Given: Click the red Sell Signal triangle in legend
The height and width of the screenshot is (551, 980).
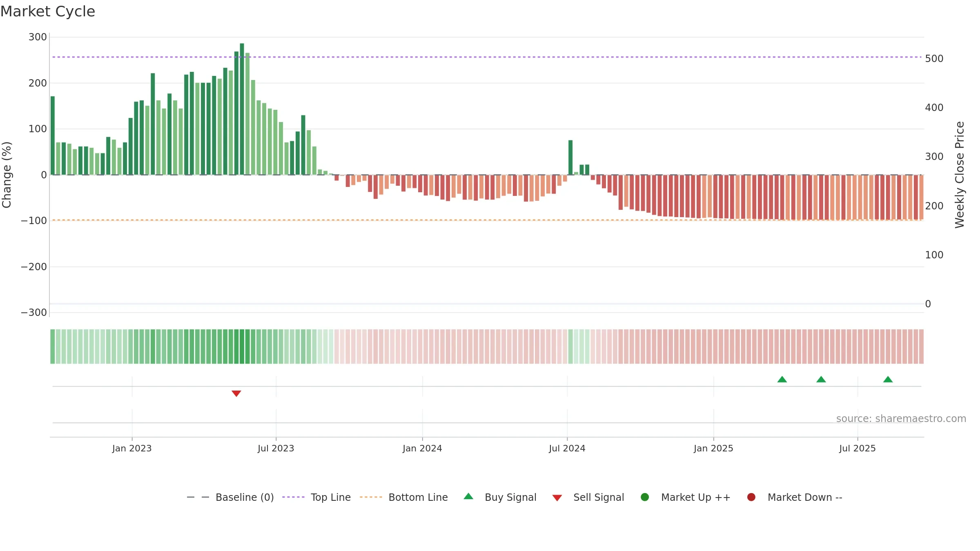Looking at the screenshot, I should pyautogui.click(x=557, y=498).
